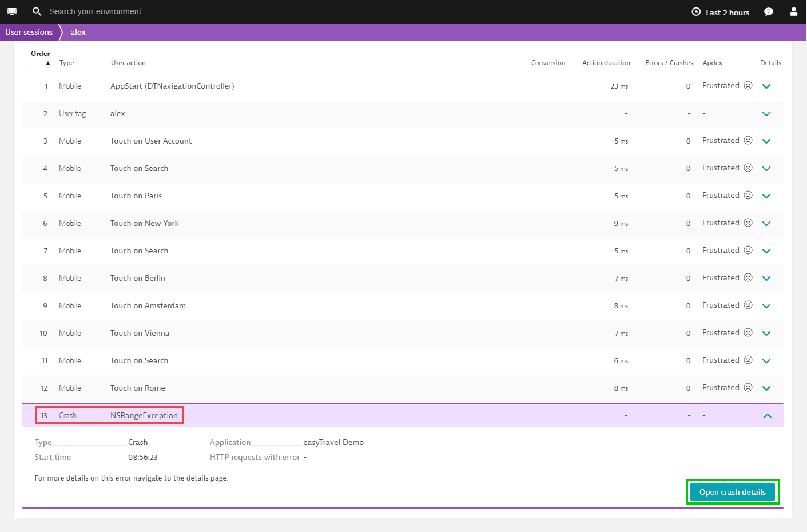Click the search magnifier icon
The width and height of the screenshot is (807, 532).
(37, 11)
